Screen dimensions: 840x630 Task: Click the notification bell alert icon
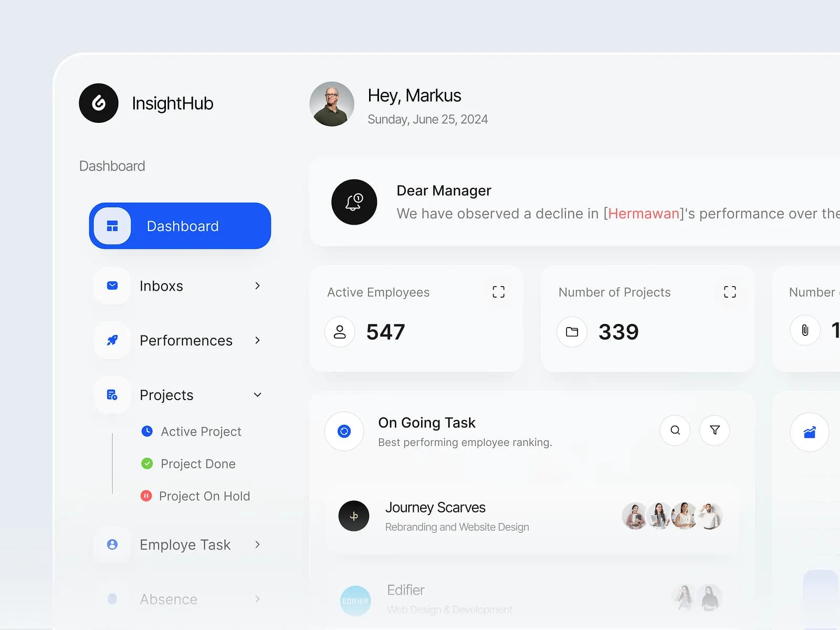pyautogui.click(x=354, y=202)
